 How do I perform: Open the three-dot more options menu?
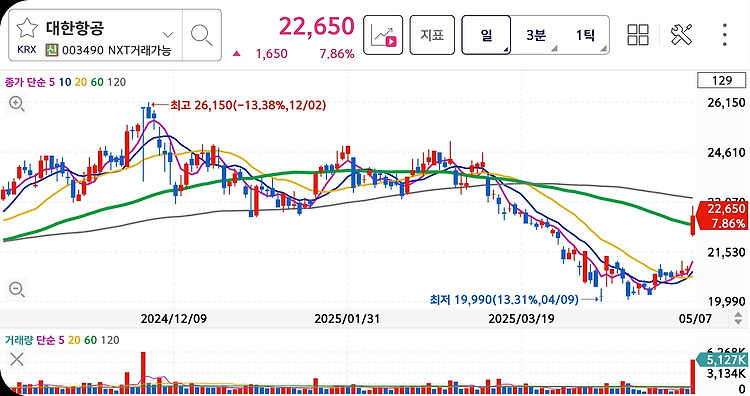point(725,35)
